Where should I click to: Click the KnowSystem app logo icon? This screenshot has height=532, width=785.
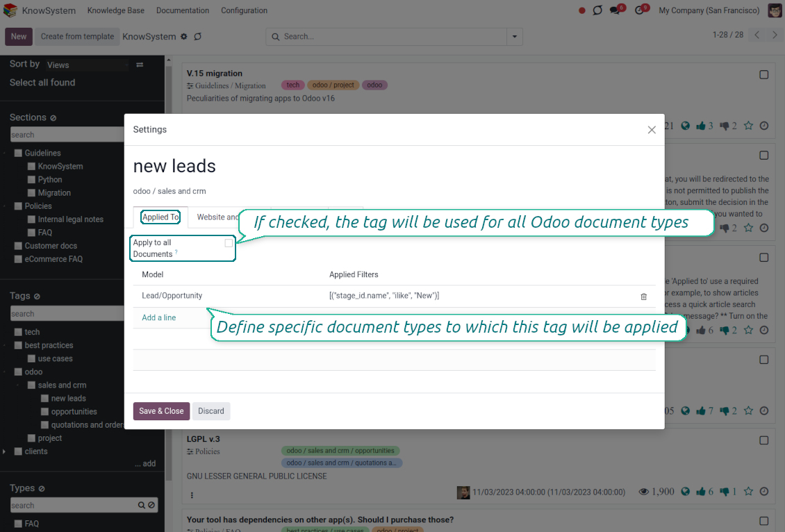(x=10, y=10)
